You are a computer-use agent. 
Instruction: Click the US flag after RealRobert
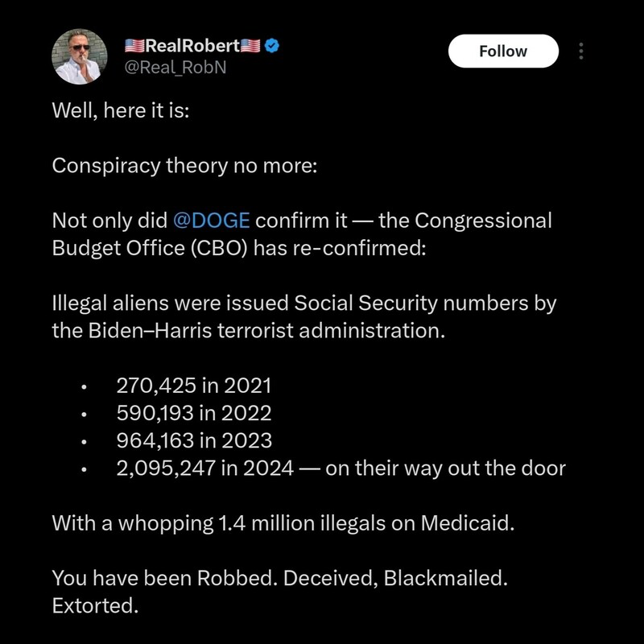252,46
